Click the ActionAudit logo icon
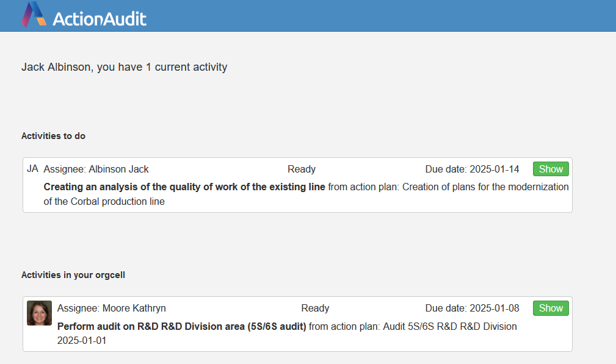This screenshot has height=364, width=616. [x=34, y=15]
